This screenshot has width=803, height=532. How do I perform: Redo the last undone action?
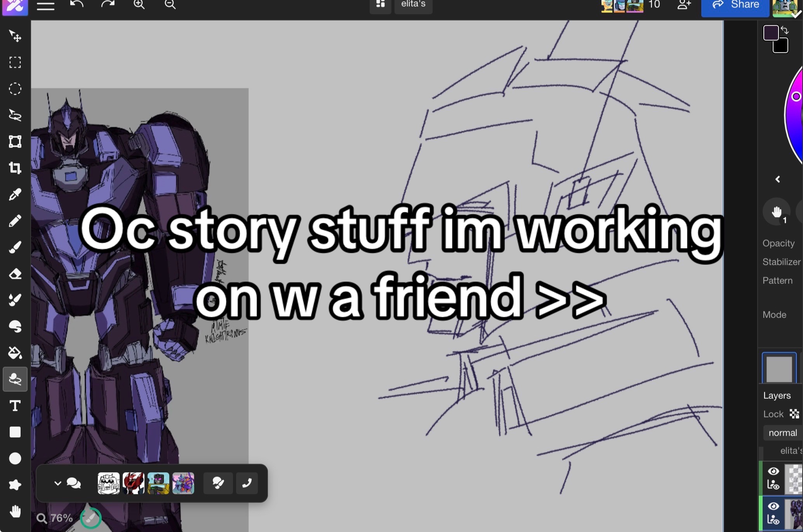pos(108,5)
